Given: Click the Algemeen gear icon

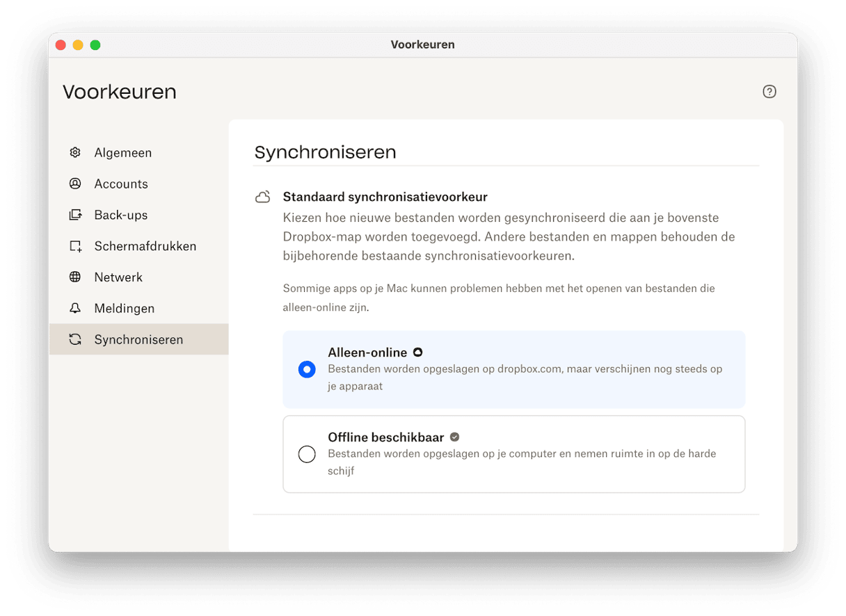Looking at the screenshot, I should (75, 152).
